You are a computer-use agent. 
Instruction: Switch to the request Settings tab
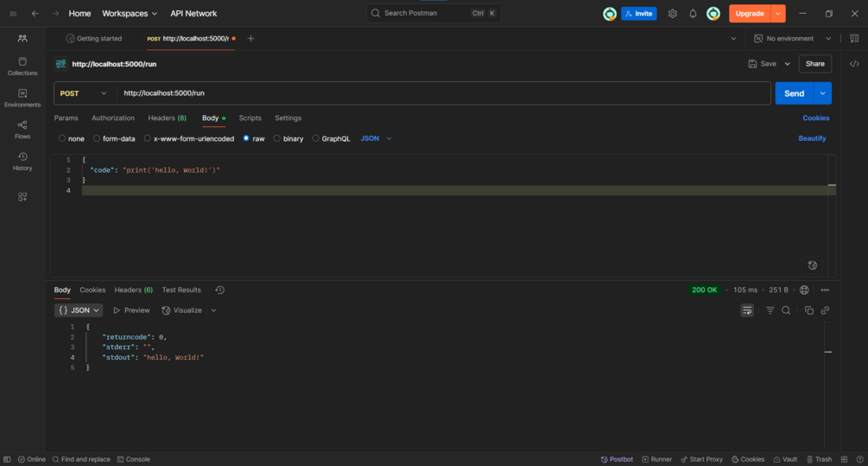[288, 118]
